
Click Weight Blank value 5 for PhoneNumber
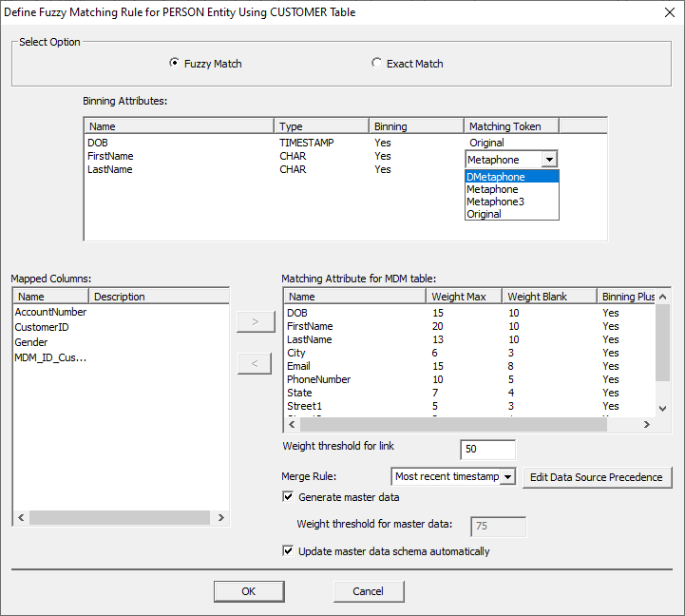510,379
